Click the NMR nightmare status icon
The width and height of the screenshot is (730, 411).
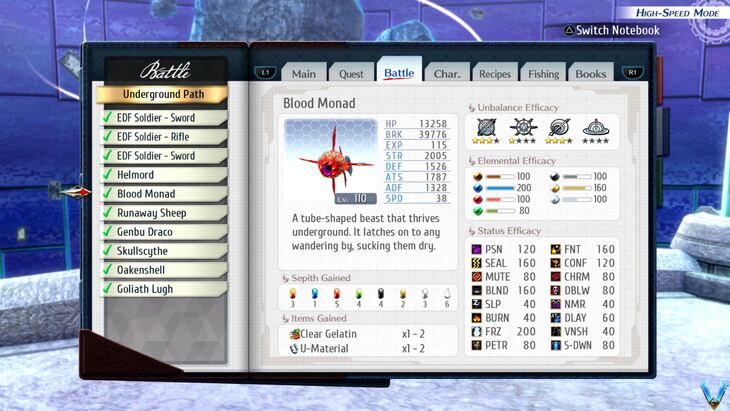tap(555, 304)
